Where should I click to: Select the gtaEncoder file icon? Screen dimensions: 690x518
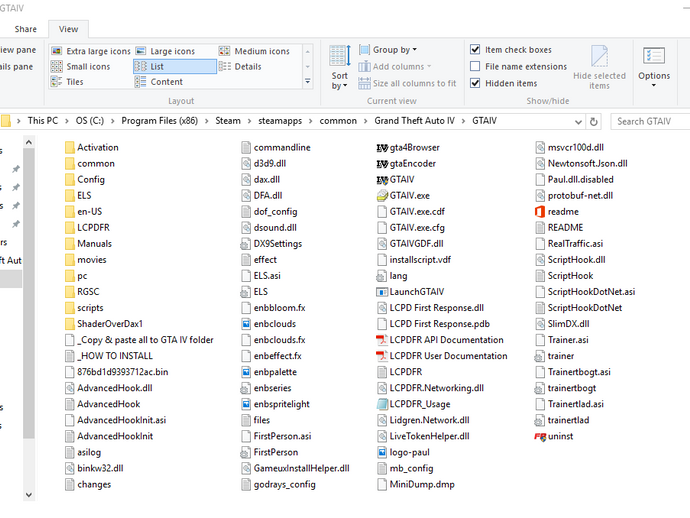pyautogui.click(x=382, y=164)
